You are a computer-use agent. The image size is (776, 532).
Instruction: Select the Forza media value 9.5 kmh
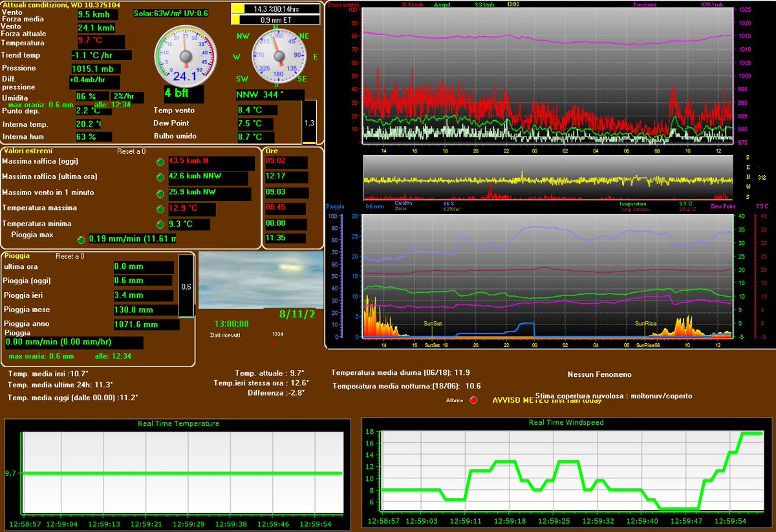click(x=98, y=14)
